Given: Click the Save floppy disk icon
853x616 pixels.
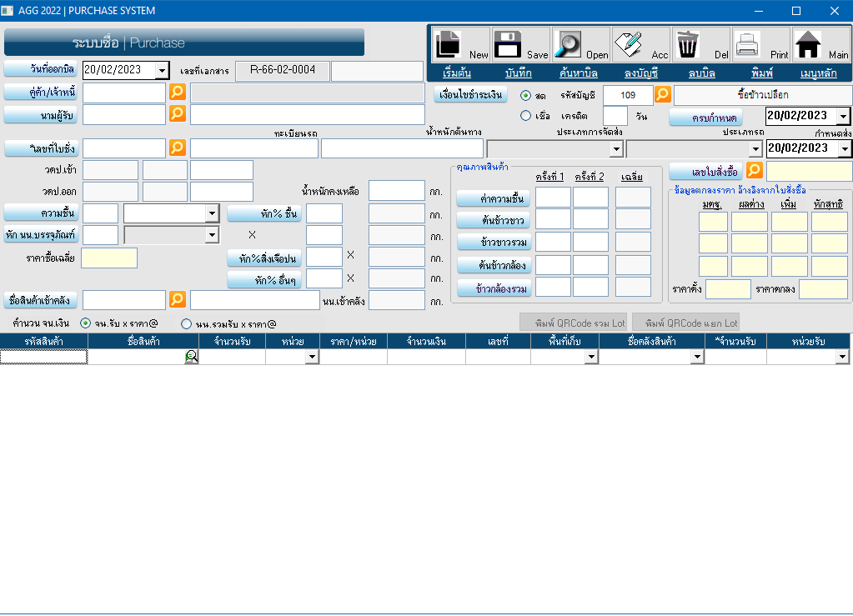Looking at the screenshot, I should (508, 44).
